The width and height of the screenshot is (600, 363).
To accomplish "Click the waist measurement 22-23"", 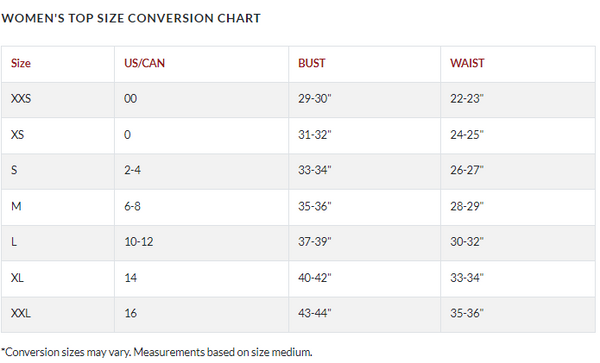I will pyautogui.click(x=467, y=99).
